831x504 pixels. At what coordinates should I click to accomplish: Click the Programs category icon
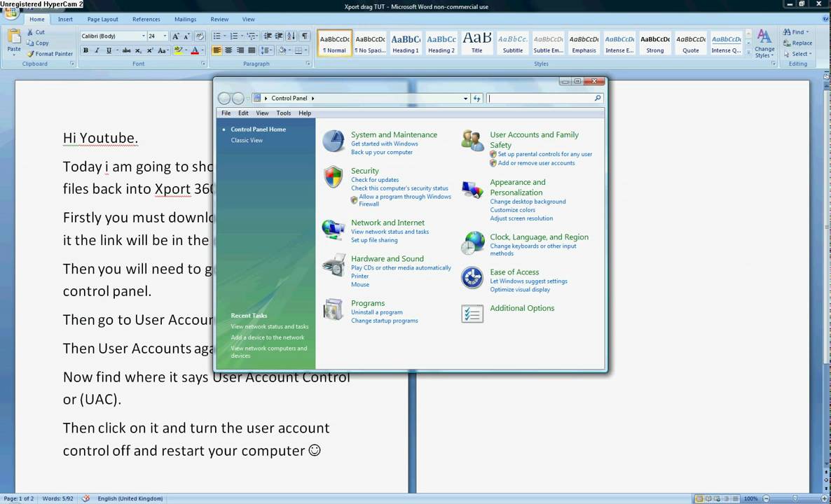point(334,309)
